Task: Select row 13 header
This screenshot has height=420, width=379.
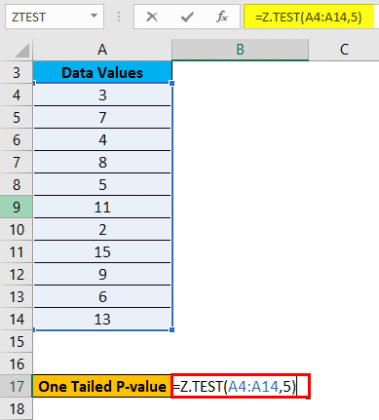Action: (x=16, y=297)
